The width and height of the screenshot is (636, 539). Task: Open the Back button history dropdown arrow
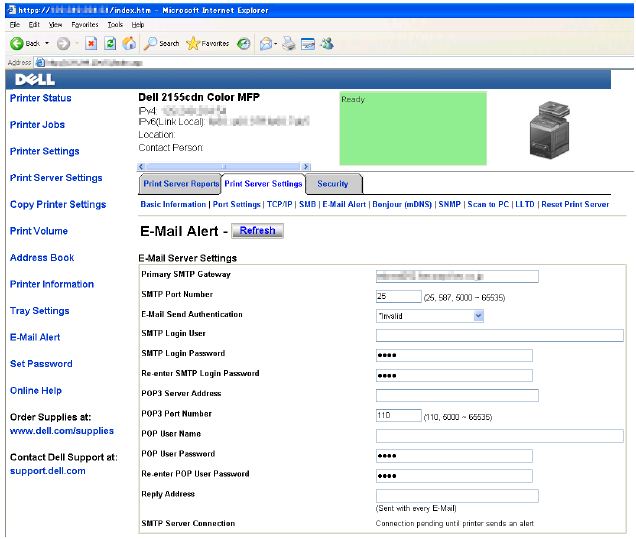[x=47, y=44]
